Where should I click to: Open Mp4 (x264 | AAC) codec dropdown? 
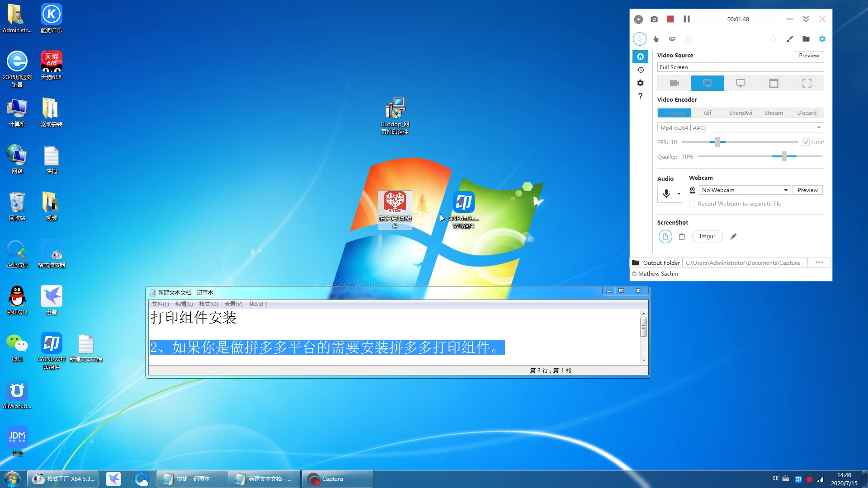pyautogui.click(x=741, y=127)
